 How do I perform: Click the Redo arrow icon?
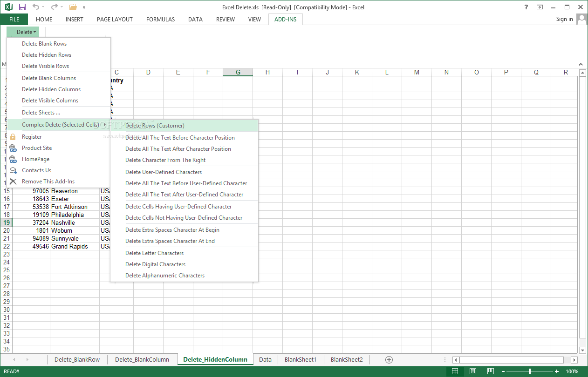(54, 7)
